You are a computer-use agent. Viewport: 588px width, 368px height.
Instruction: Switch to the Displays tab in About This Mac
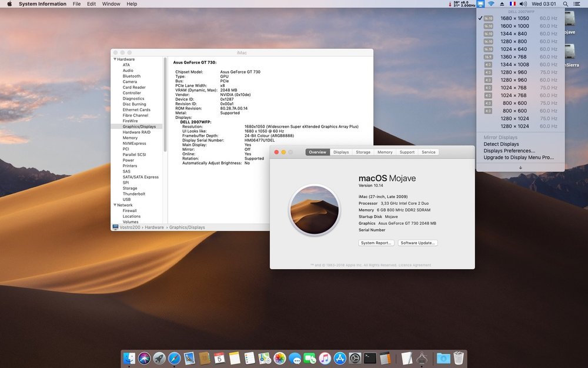click(341, 152)
